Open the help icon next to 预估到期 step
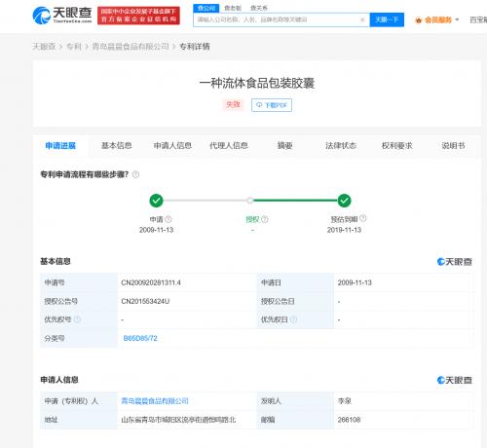This screenshot has width=487, height=448. tap(363, 218)
